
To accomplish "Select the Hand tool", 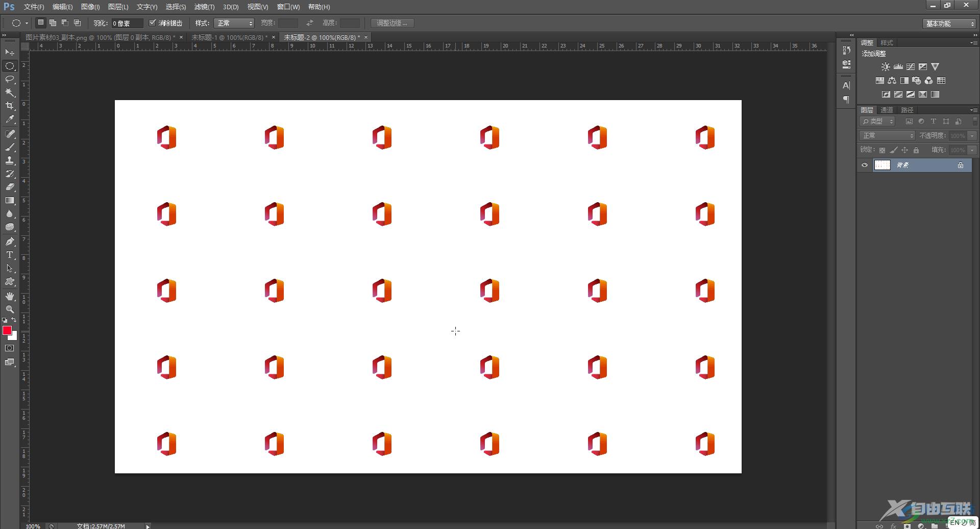I will pos(10,296).
